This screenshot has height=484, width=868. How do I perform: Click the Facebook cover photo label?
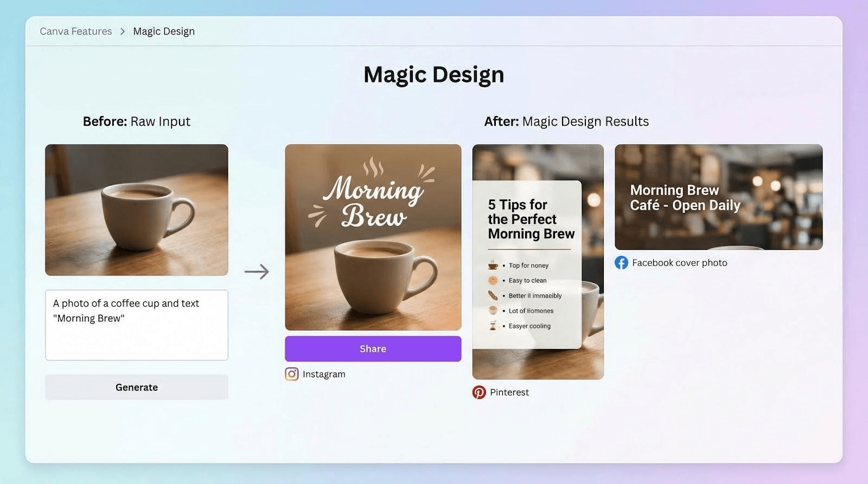point(679,263)
